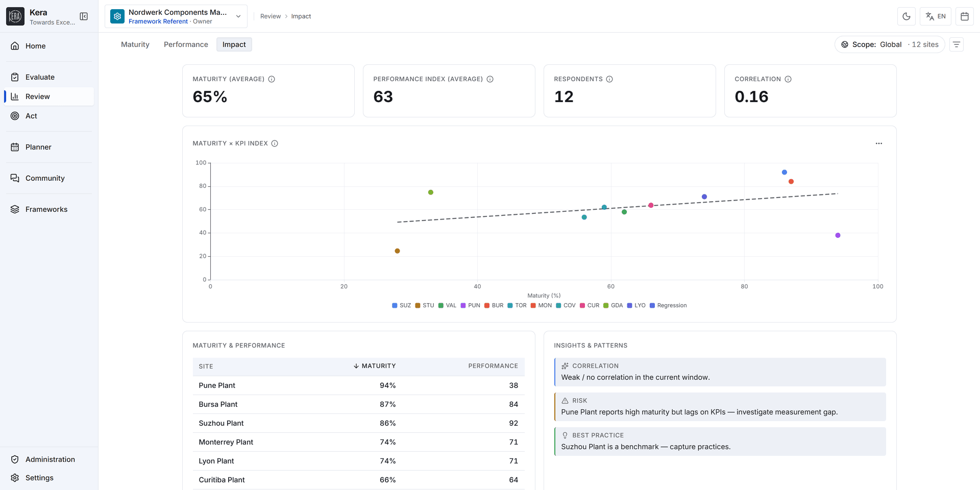Switch to Maturity tab

point(135,44)
